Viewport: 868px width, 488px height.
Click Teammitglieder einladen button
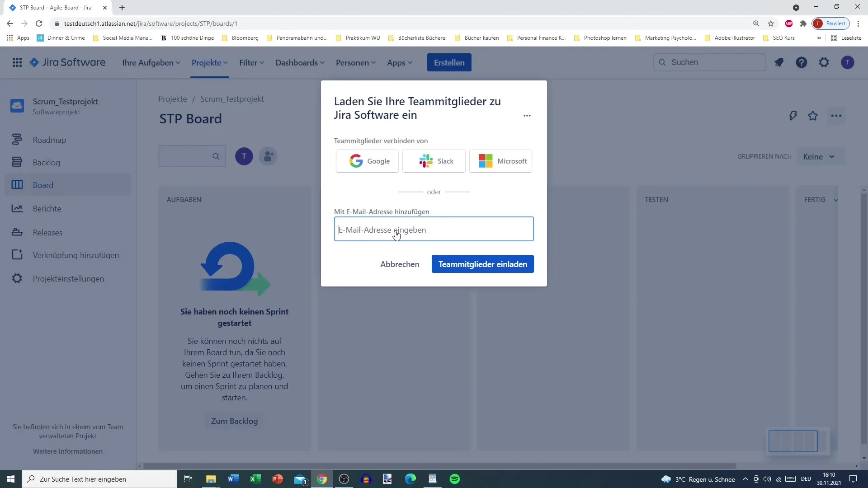click(x=483, y=264)
